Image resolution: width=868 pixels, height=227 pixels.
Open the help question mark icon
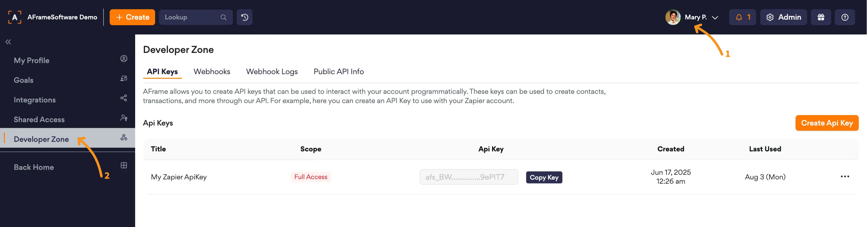click(845, 17)
